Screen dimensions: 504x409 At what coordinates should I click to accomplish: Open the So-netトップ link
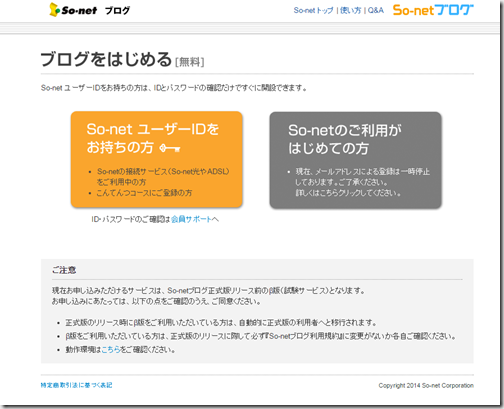pos(313,10)
